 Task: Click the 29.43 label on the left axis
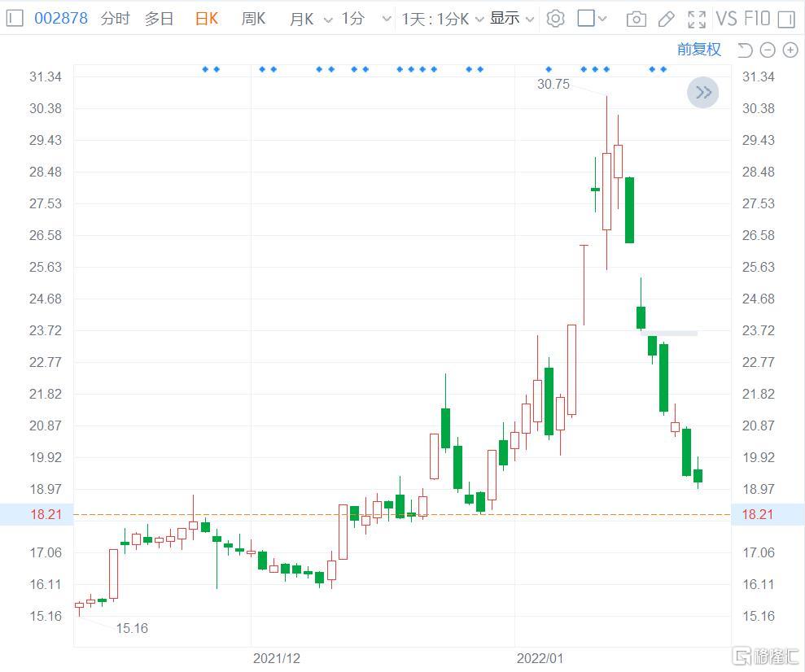[46, 140]
